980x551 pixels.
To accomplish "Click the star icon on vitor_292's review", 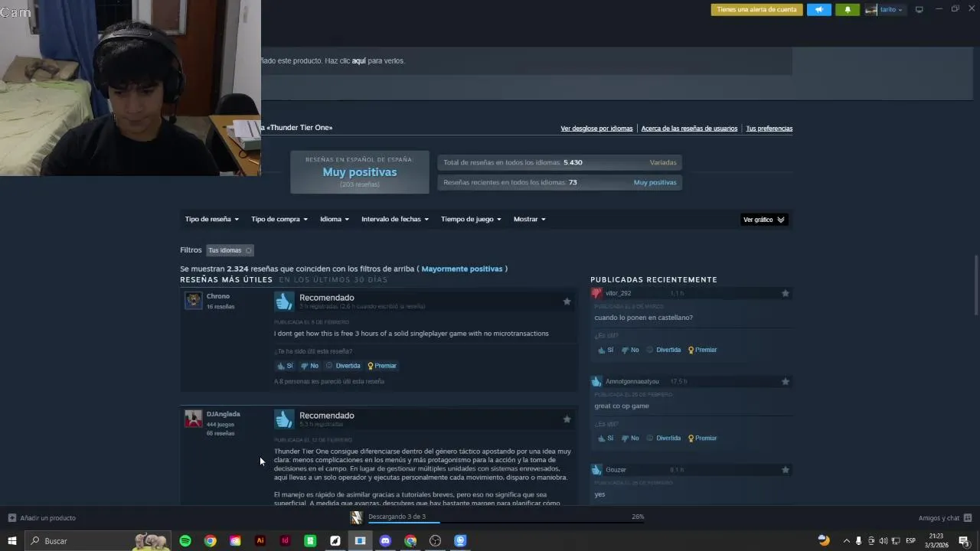I will 785,293.
